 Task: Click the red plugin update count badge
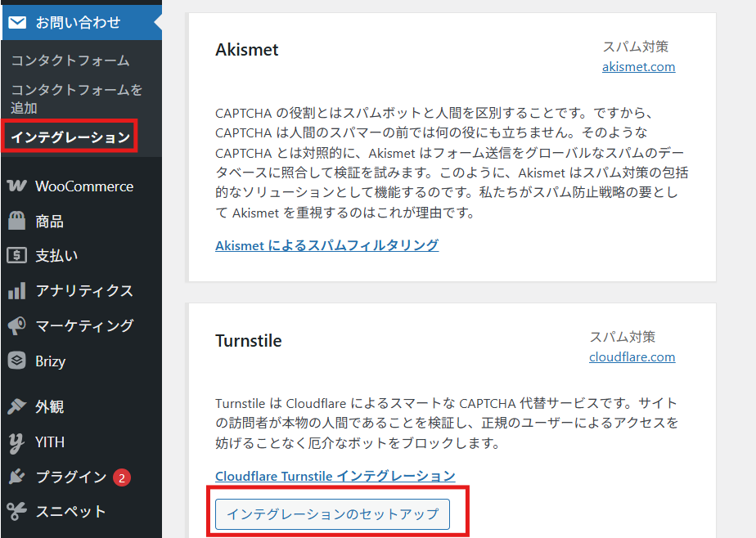[121, 478]
